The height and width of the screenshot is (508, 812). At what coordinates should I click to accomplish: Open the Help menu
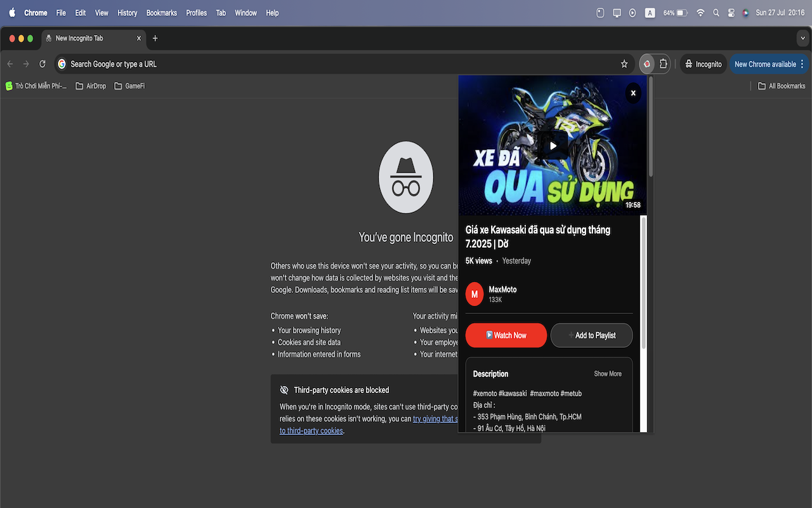[272, 13]
